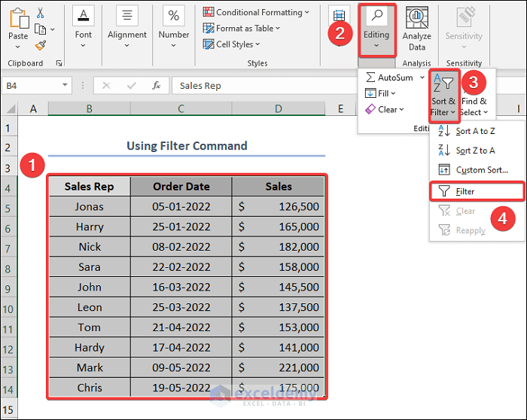The height and width of the screenshot is (420, 527).
Task: Click the Sales Rep header cell
Action: point(90,187)
